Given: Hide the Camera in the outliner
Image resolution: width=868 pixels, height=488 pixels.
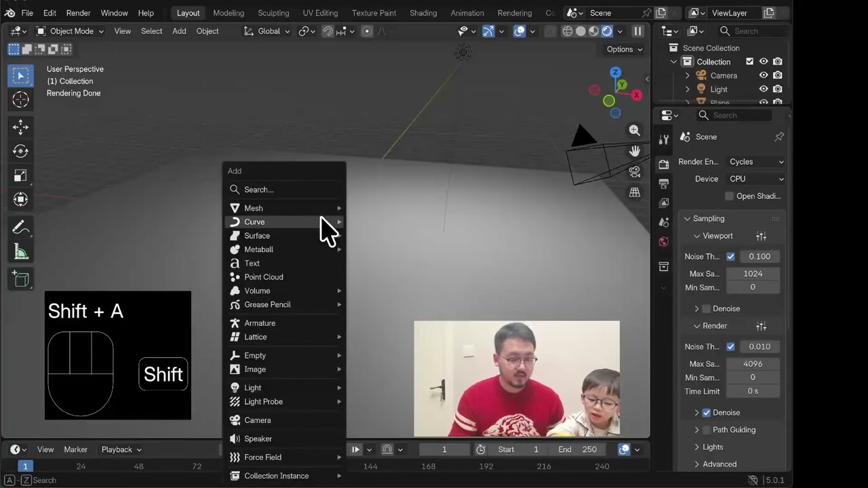Looking at the screenshot, I should point(764,75).
